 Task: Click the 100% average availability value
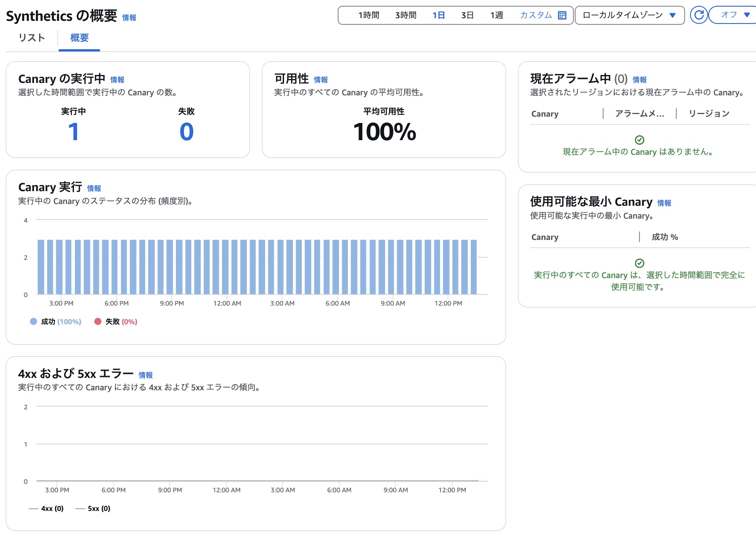point(384,132)
